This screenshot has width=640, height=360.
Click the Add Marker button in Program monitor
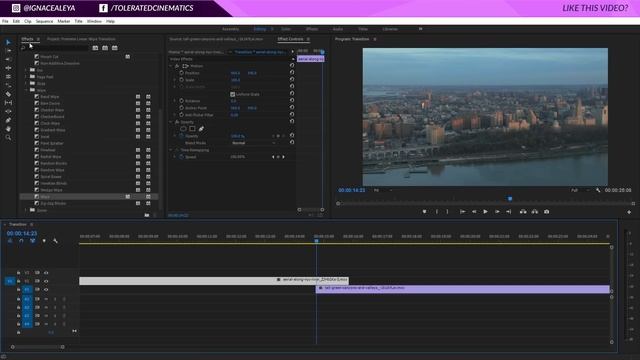(x=424, y=211)
